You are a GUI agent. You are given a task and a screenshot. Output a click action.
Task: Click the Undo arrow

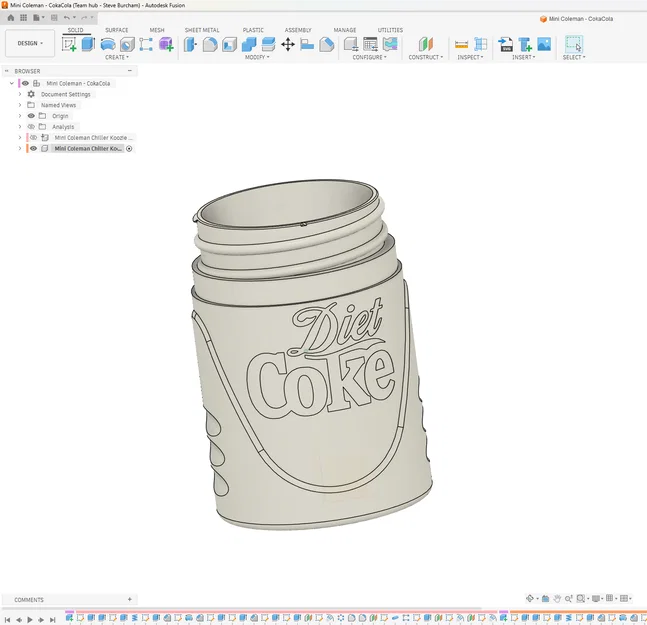[x=67, y=18]
